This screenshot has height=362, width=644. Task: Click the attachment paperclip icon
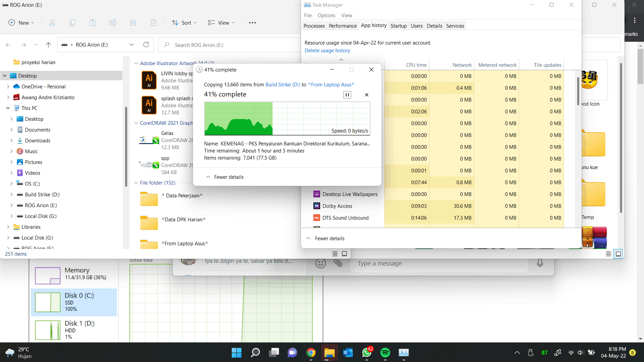[338, 263]
